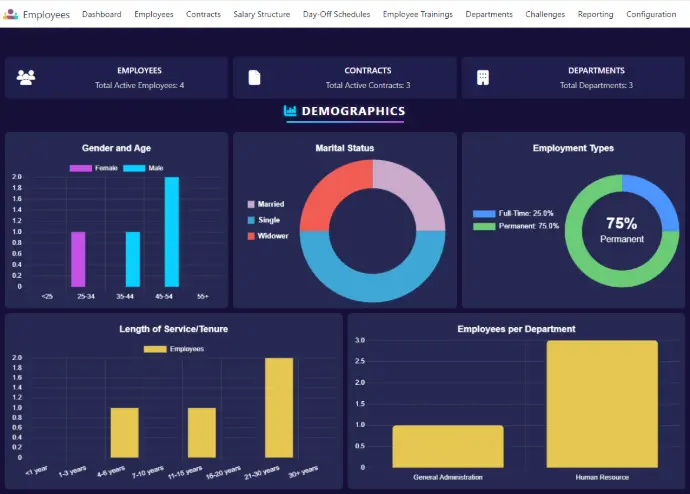Click the blue Full-Time ring segment
690x494 pixels.
point(657,196)
